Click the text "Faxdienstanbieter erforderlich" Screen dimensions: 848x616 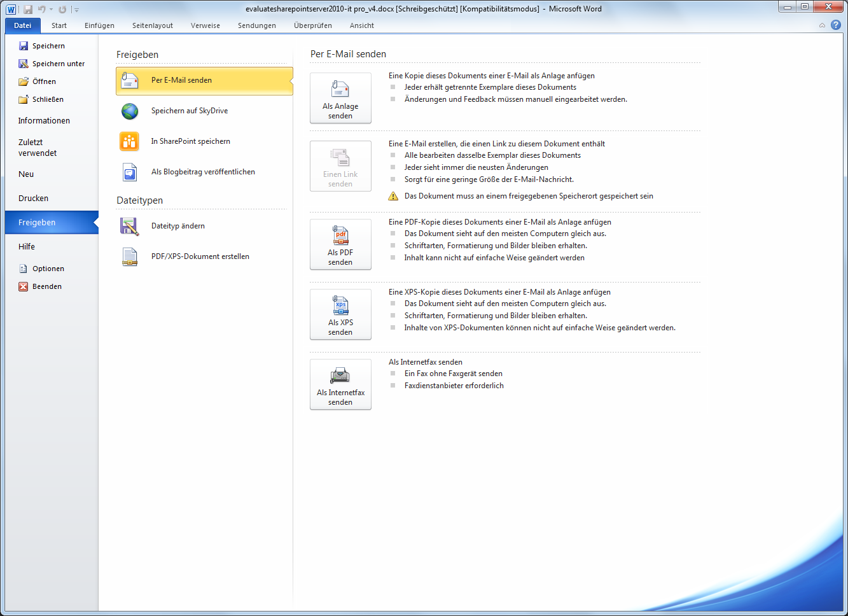[x=454, y=386]
